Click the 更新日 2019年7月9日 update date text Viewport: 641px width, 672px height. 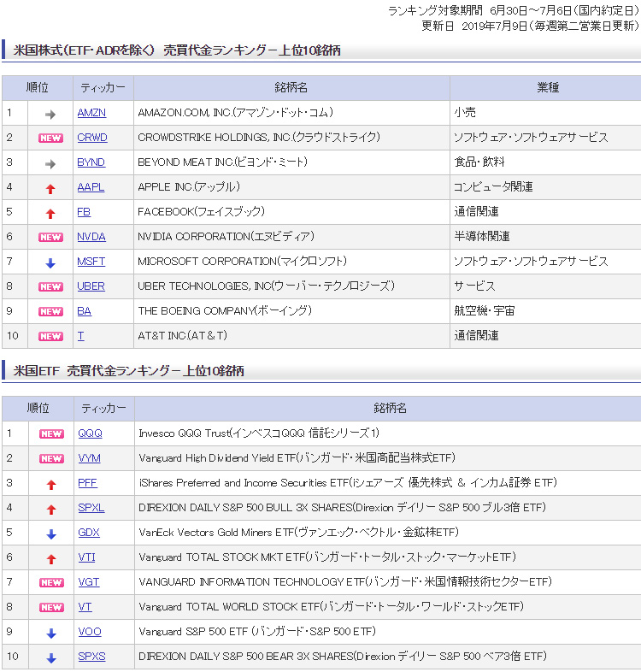[530, 26]
